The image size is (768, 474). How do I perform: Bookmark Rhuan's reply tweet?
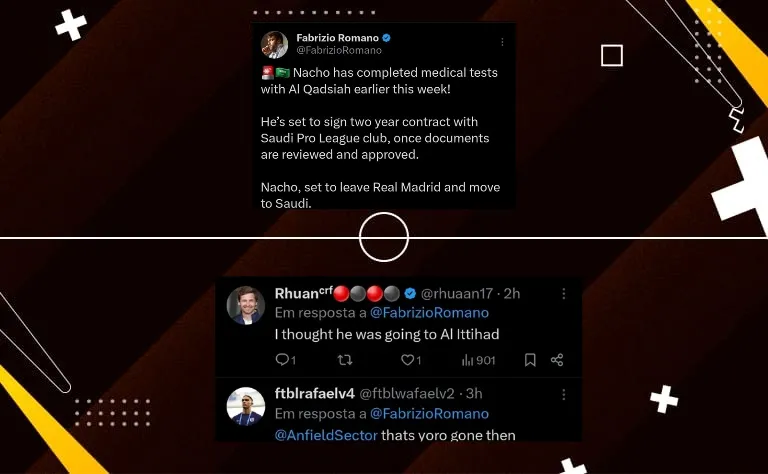point(530,360)
